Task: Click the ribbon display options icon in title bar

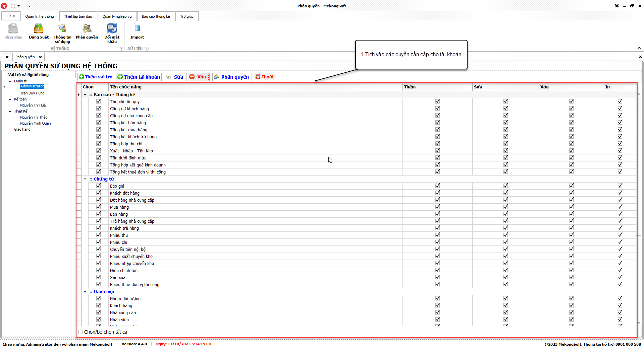Action: [616, 6]
